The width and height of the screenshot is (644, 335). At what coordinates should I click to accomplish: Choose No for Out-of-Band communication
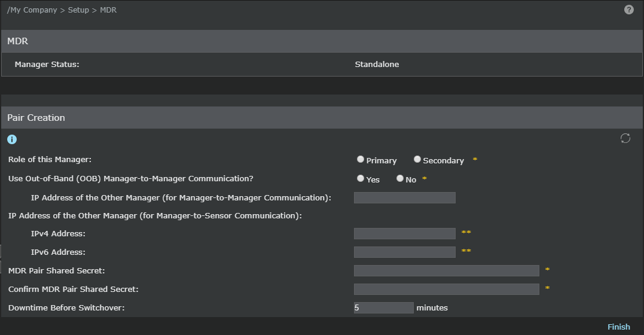pyautogui.click(x=399, y=178)
